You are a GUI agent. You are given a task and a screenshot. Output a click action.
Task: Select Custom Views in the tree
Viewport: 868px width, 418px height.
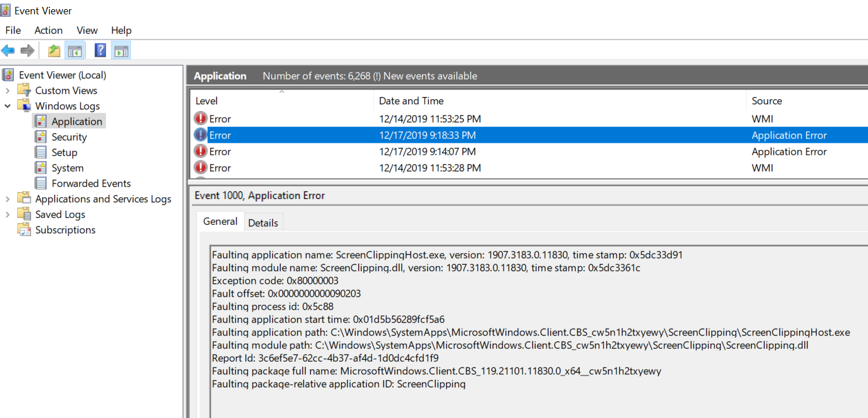tap(66, 90)
